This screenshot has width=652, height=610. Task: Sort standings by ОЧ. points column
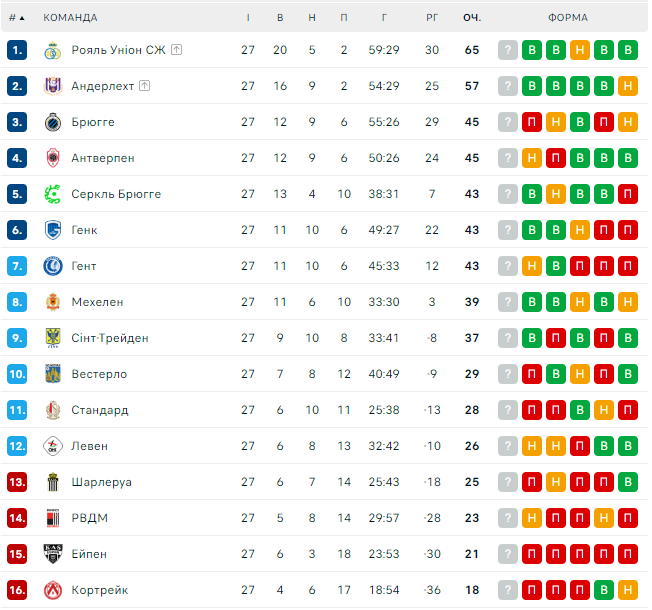[x=472, y=18]
